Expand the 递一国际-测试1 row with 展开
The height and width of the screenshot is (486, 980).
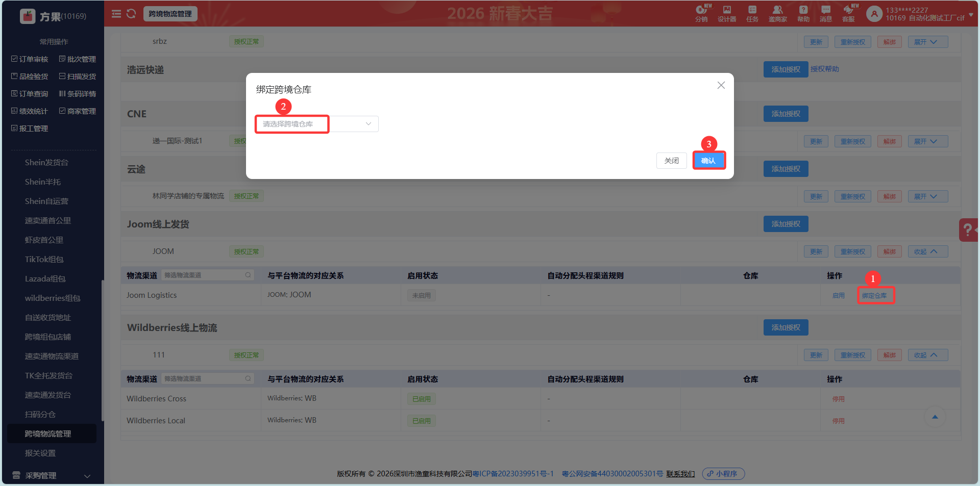[928, 141]
